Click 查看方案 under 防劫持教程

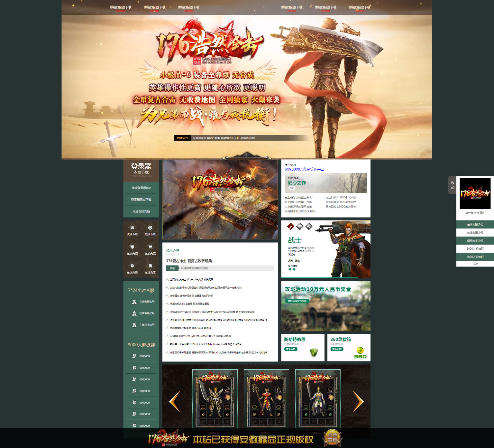[x=291, y=349]
